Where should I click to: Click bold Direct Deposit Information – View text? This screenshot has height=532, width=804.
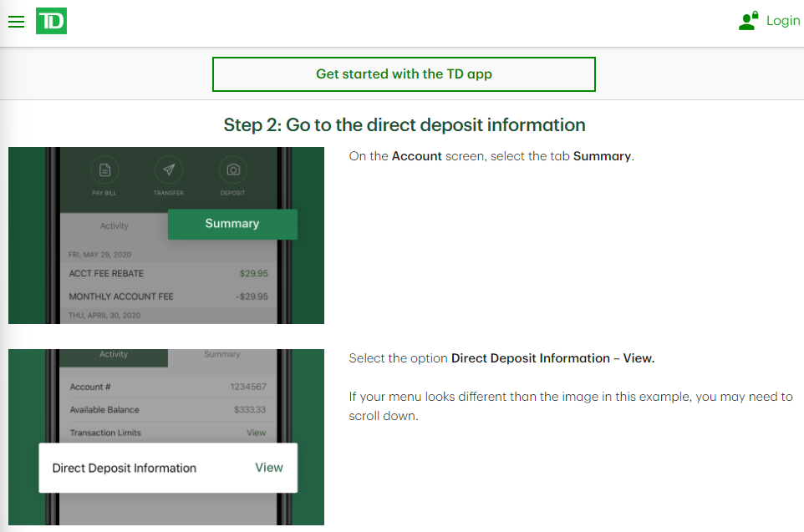click(x=552, y=358)
